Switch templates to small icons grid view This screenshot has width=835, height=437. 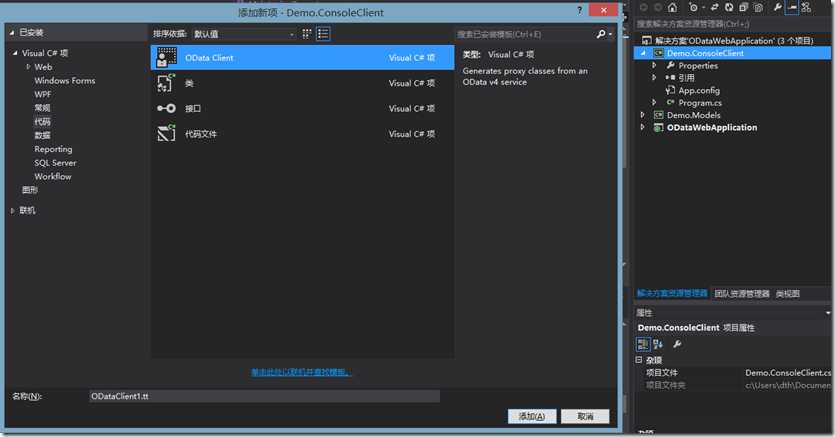coord(307,34)
